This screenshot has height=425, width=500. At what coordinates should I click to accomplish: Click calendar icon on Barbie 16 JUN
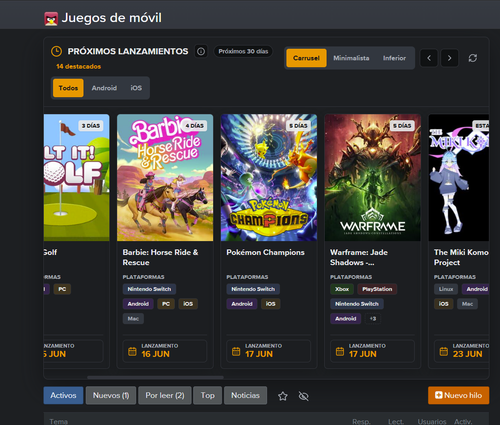[x=132, y=351]
